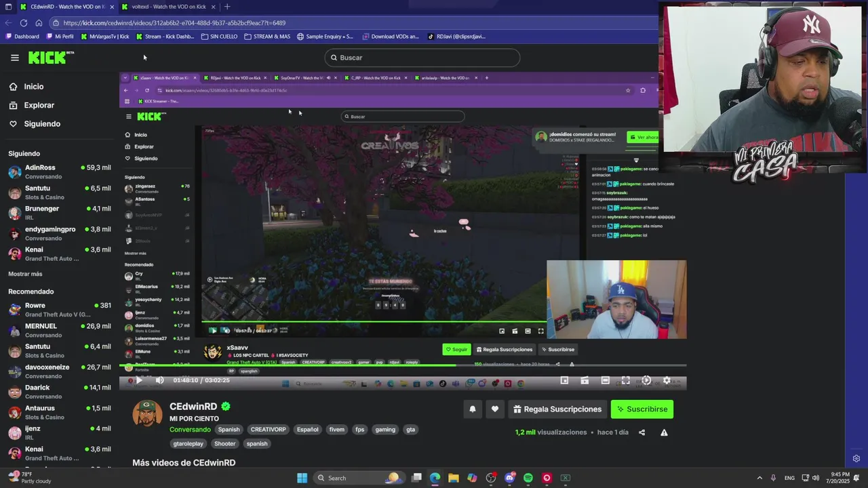Open Rowre channel in Recomendado
This screenshot has height=488, width=868.
pyautogui.click(x=60, y=310)
